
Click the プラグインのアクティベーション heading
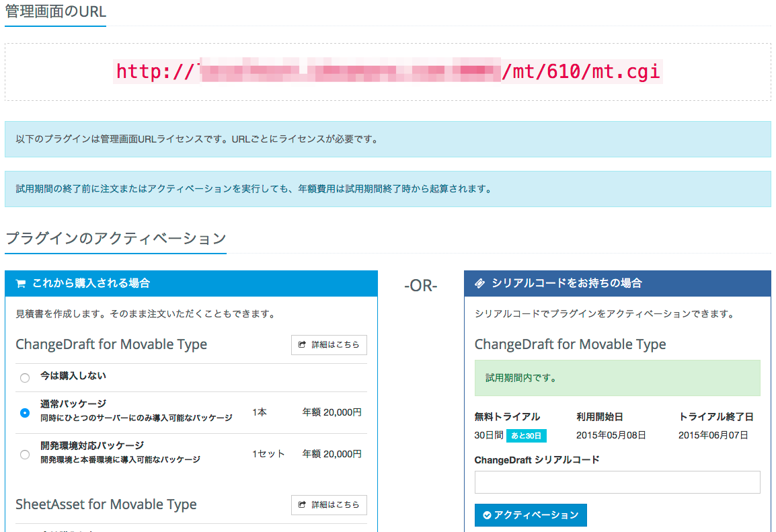click(116, 239)
